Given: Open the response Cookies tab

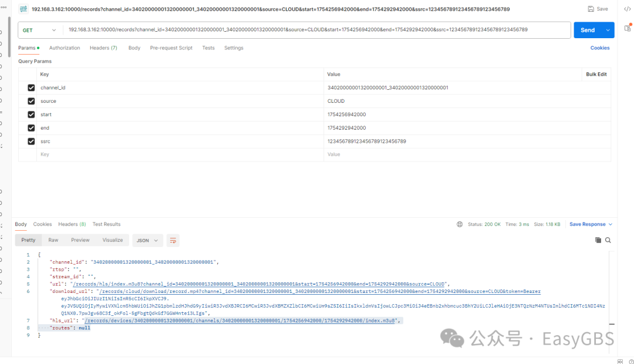Looking at the screenshot, I should point(42,224).
